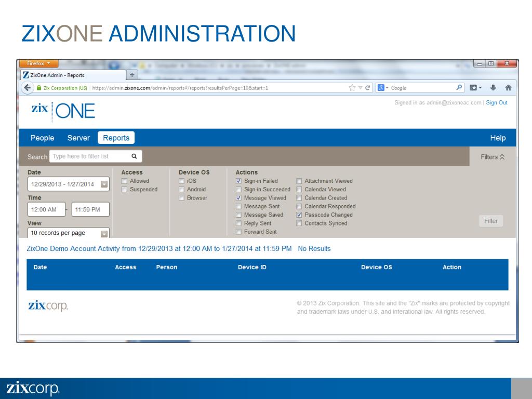Open the date range dropdown
This screenshot has width=532, height=399.
click(x=104, y=184)
